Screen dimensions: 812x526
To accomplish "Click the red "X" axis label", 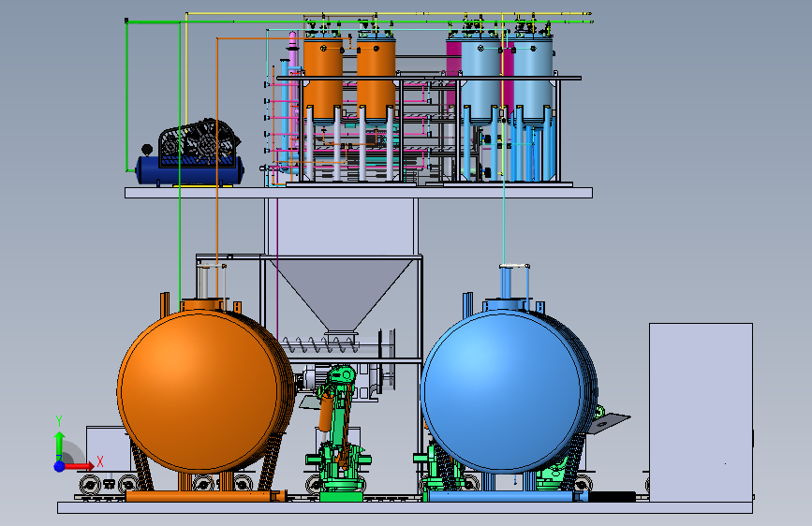I will [100, 461].
